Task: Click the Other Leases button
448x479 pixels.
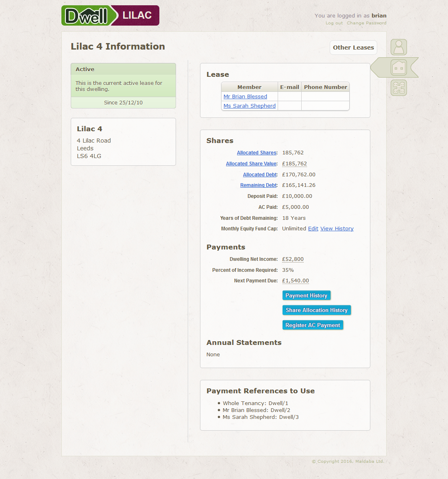Action: [x=353, y=48]
